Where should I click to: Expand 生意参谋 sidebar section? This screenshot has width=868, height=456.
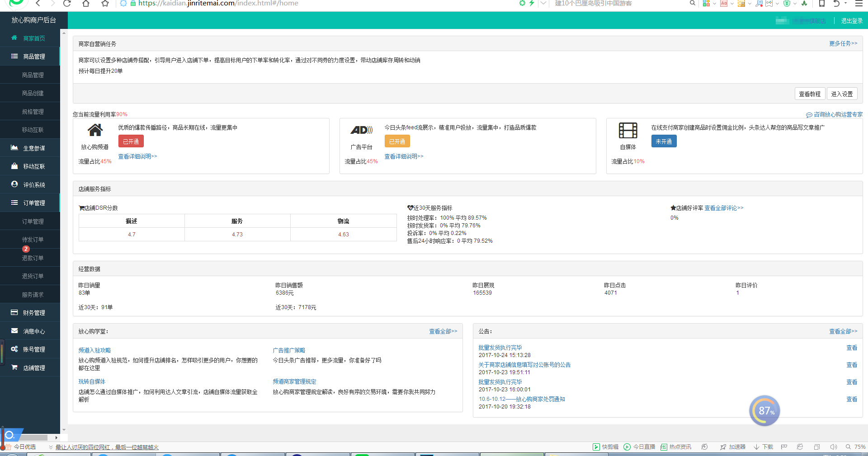coord(30,148)
